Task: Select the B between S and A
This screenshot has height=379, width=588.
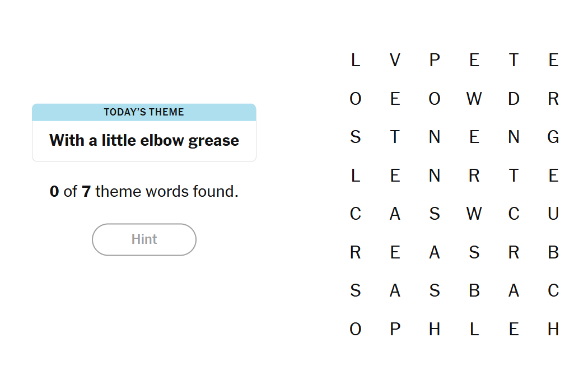Action: pos(474,290)
